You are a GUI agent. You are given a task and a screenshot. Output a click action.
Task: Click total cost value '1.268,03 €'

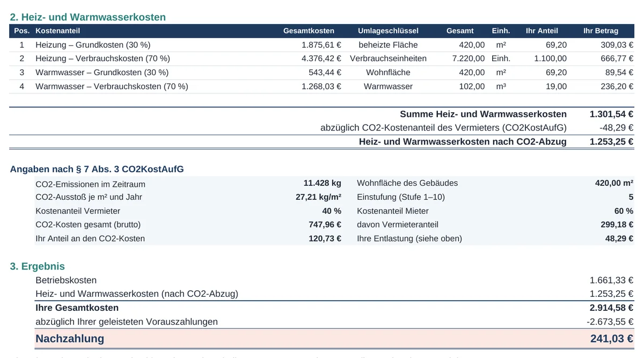(x=321, y=86)
